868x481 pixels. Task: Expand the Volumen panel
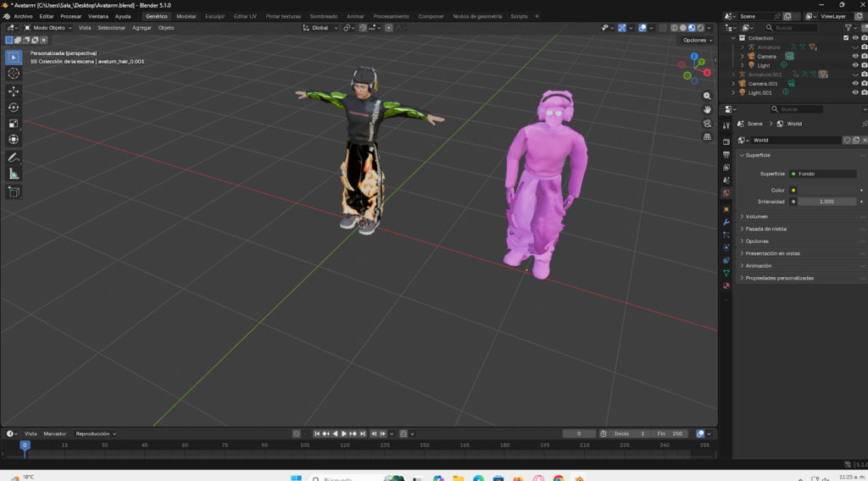(756, 217)
